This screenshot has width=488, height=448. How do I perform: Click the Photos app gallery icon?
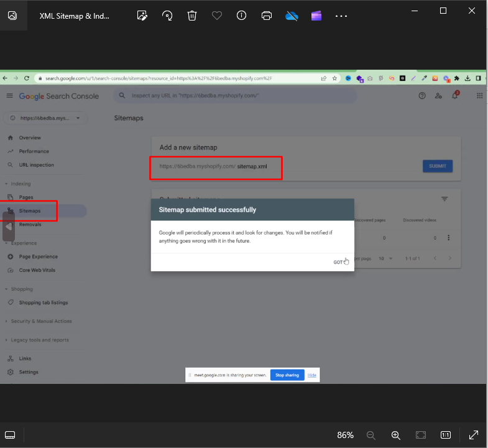click(12, 16)
